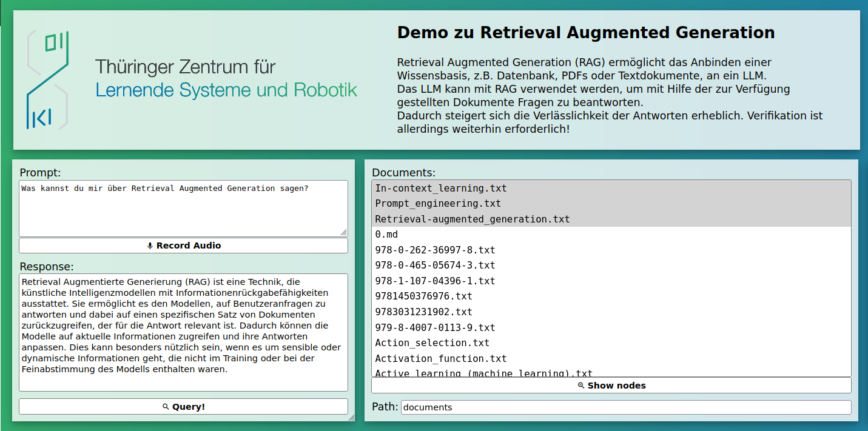Click the Record Audio microphone button
Viewport: 868px width, 431px height.
[x=183, y=246]
